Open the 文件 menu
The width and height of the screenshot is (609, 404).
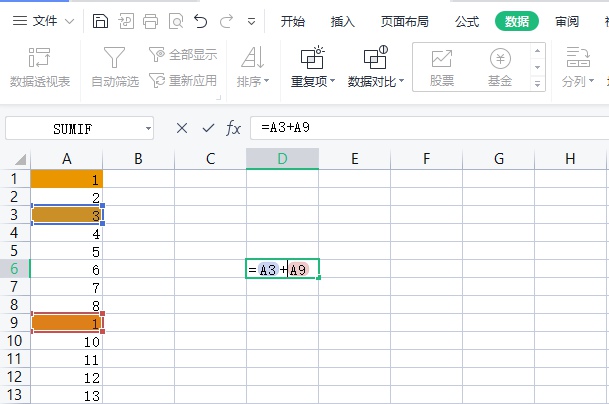pyautogui.click(x=35, y=21)
